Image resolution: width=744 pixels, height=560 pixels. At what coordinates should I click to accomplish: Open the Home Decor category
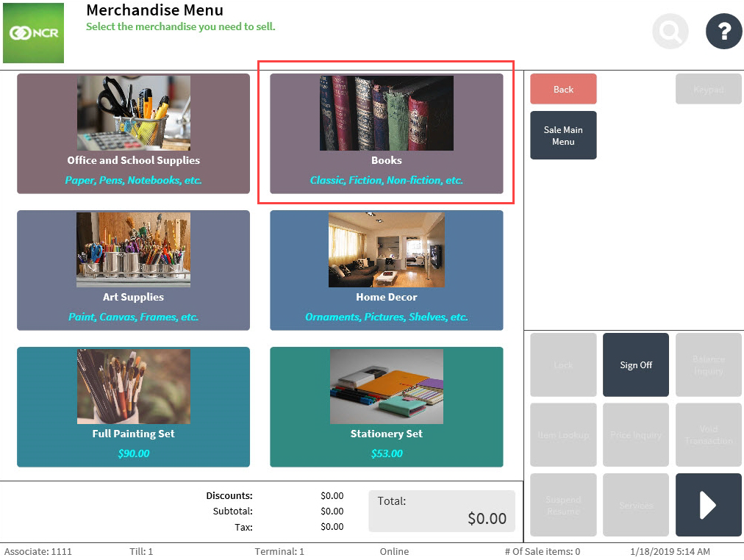tap(386, 270)
